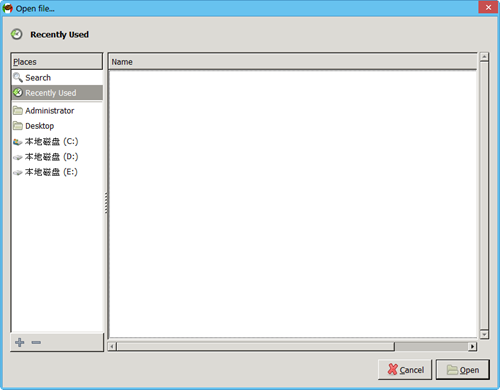Browse 本地磁盘 (E:) drive

coord(57,172)
